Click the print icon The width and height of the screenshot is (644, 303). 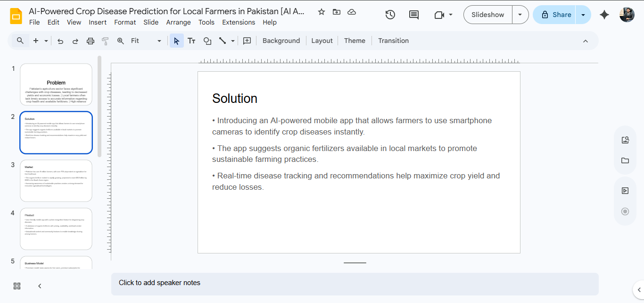click(x=91, y=41)
